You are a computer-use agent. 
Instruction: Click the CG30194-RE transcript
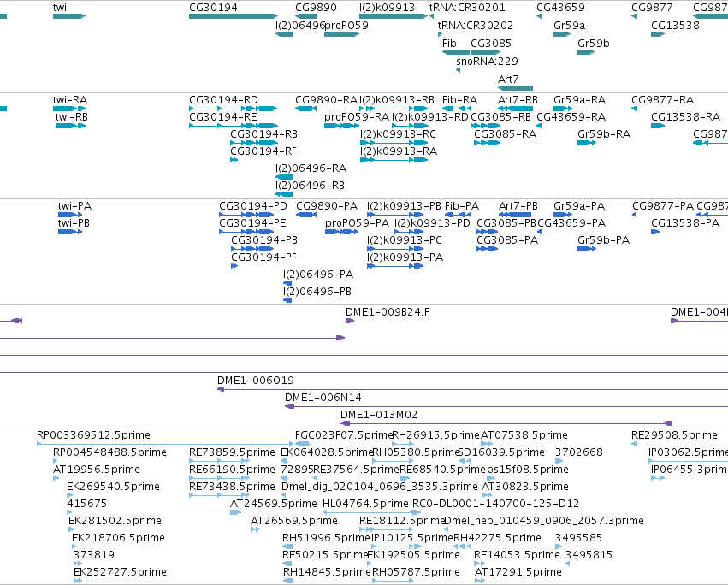click(x=234, y=126)
